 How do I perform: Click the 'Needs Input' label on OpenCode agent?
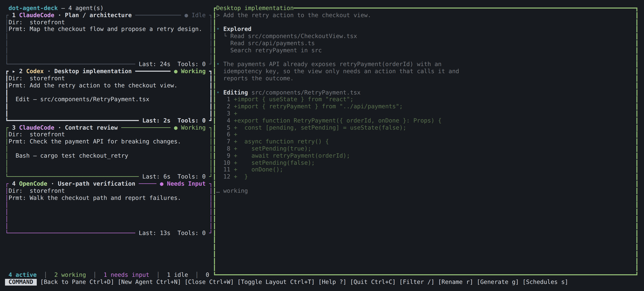click(186, 184)
